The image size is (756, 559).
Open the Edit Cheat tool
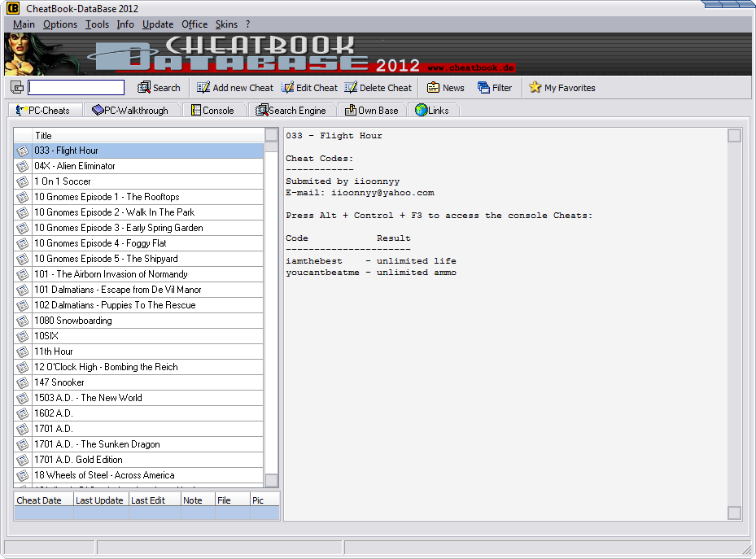click(x=309, y=88)
